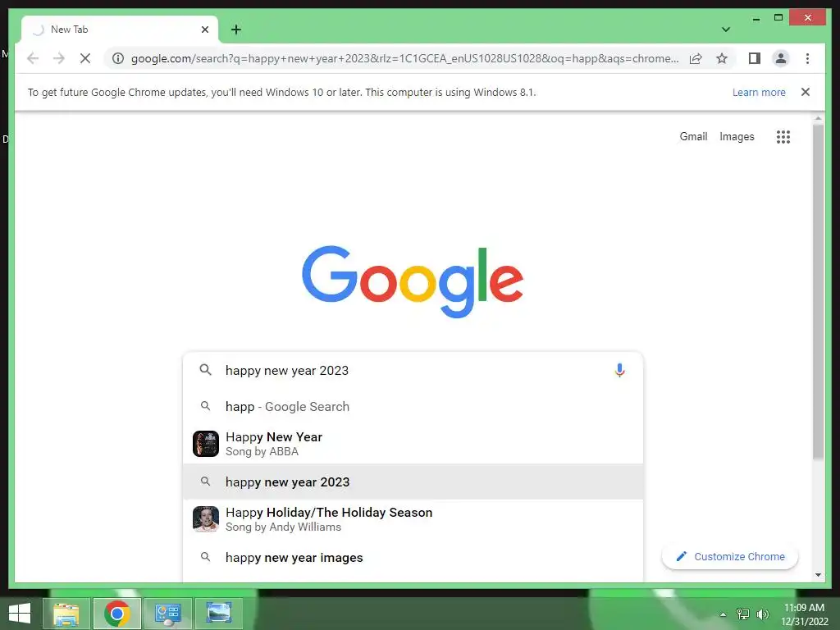The height and width of the screenshot is (630, 840).
Task: Minimize the Chrome window
Action: (x=756, y=18)
